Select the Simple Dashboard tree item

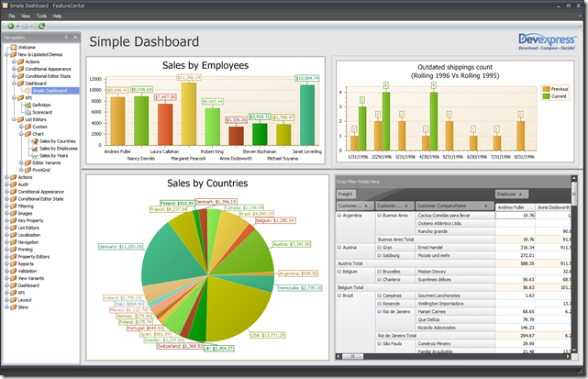[x=50, y=91]
